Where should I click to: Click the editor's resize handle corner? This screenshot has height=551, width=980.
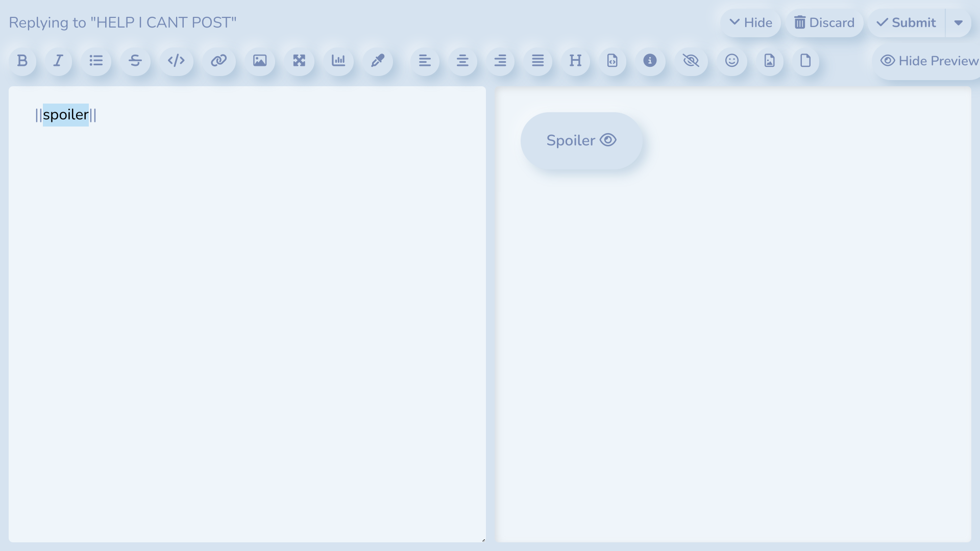483,539
